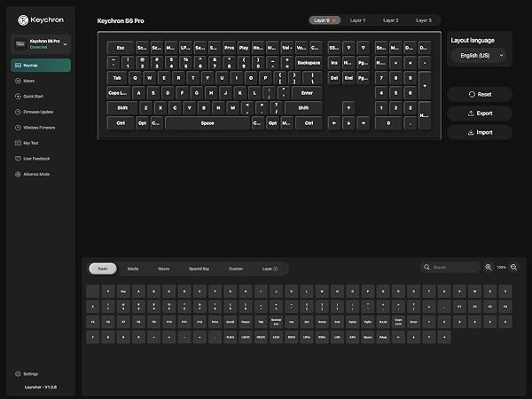Switch to Layer 0

click(x=325, y=20)
